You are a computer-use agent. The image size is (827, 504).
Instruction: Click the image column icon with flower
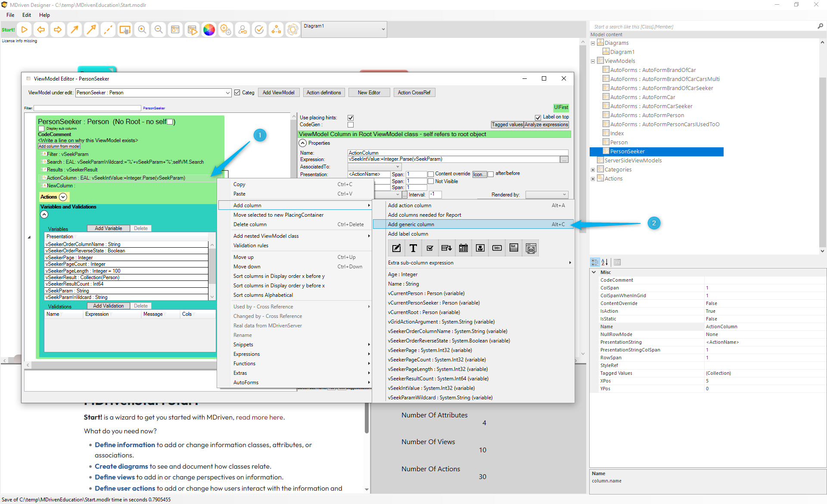click(x=480, y=248)
